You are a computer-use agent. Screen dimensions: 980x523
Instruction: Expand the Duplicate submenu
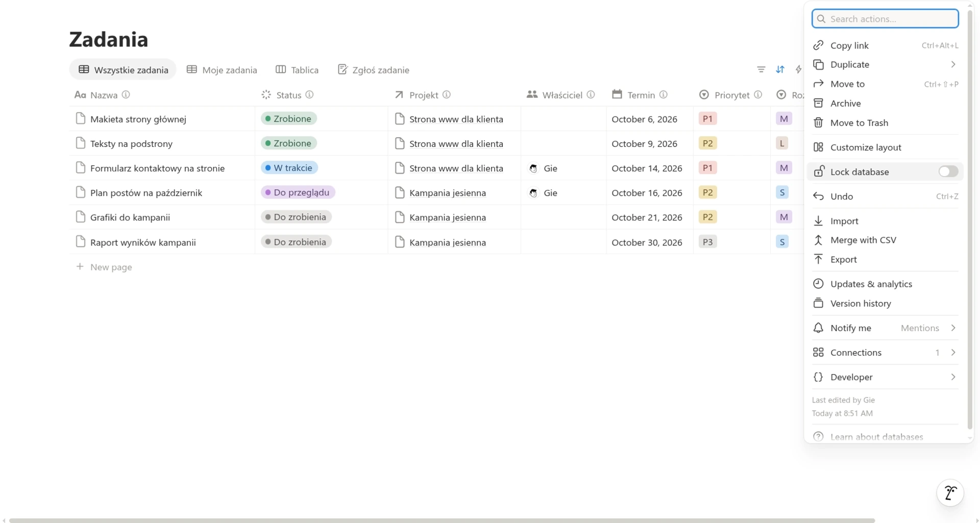953,64
